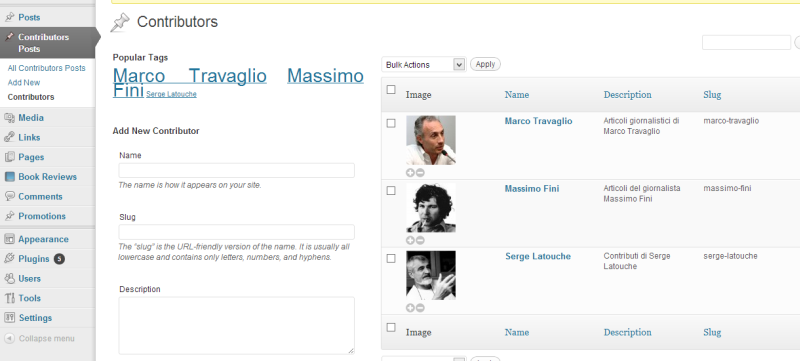
Task: Click the plus icon under Marco Travaglio image
Action: [x=410, y=173]
